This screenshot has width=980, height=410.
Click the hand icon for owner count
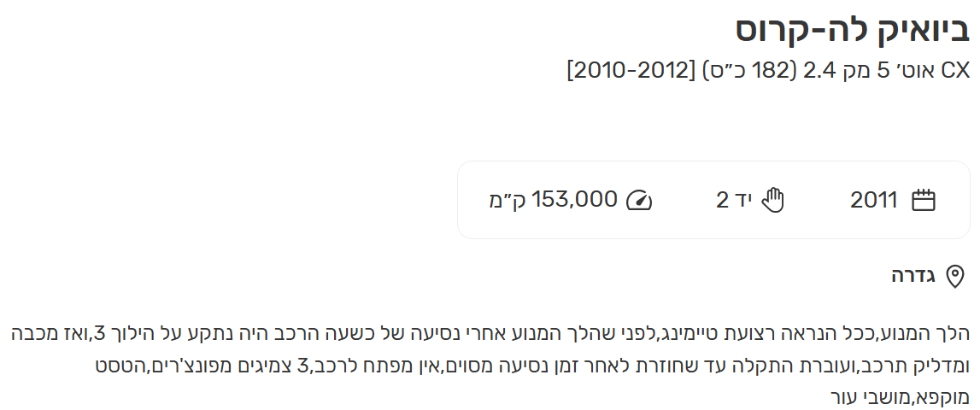(772, 201)
